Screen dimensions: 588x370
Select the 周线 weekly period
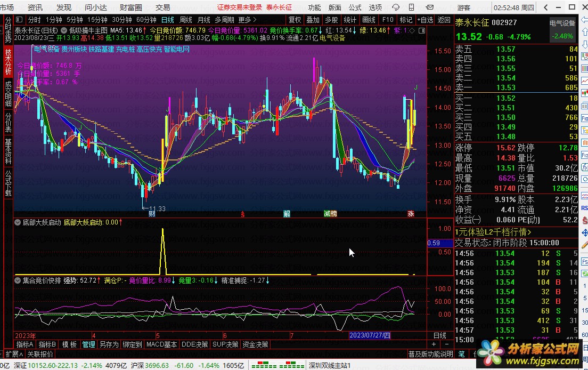pyautogui.click(x=186, y=20)
